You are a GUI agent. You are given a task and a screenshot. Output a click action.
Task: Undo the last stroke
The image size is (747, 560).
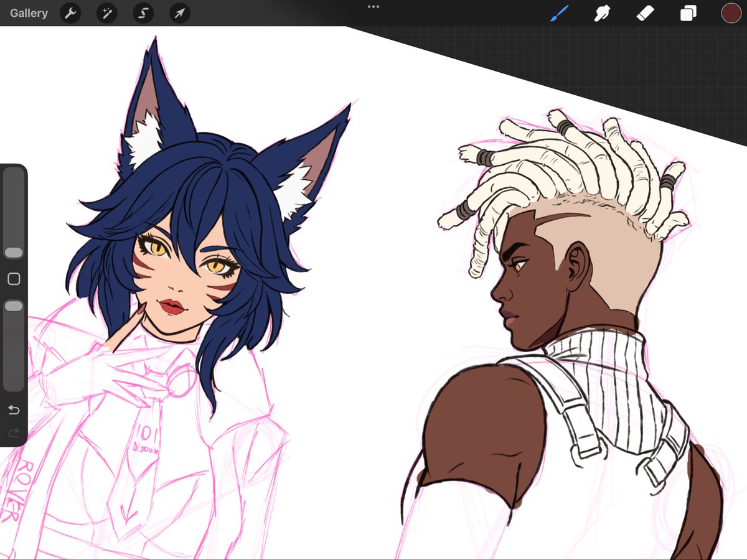13,410
